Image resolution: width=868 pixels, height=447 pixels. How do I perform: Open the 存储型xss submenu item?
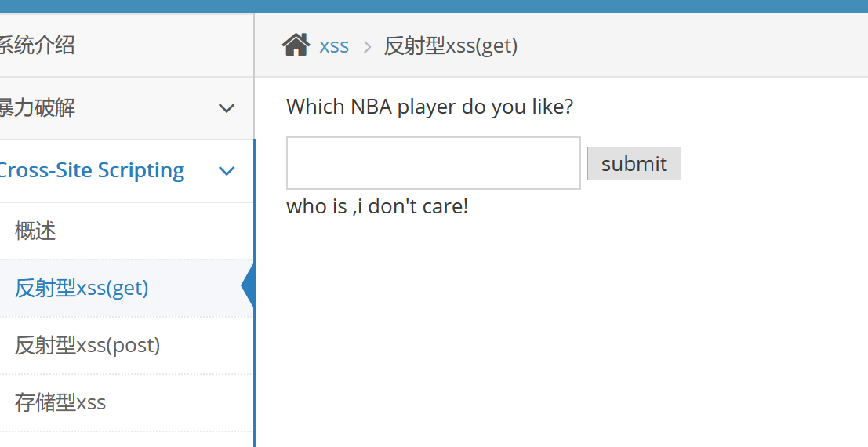pyautogui.click(x=60, y=402)
